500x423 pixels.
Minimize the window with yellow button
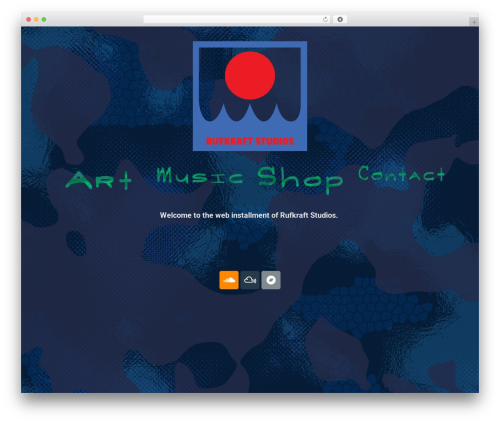pos(36,19)
